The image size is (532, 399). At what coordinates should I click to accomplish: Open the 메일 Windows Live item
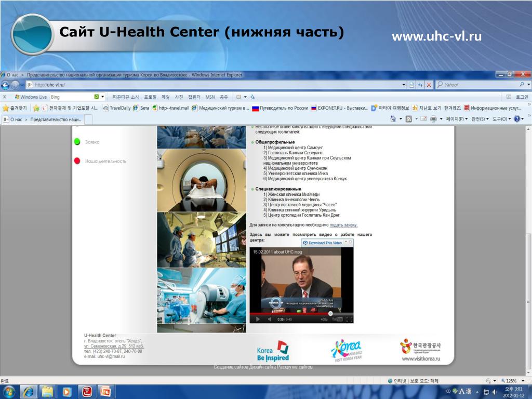[x=166, y=97]
